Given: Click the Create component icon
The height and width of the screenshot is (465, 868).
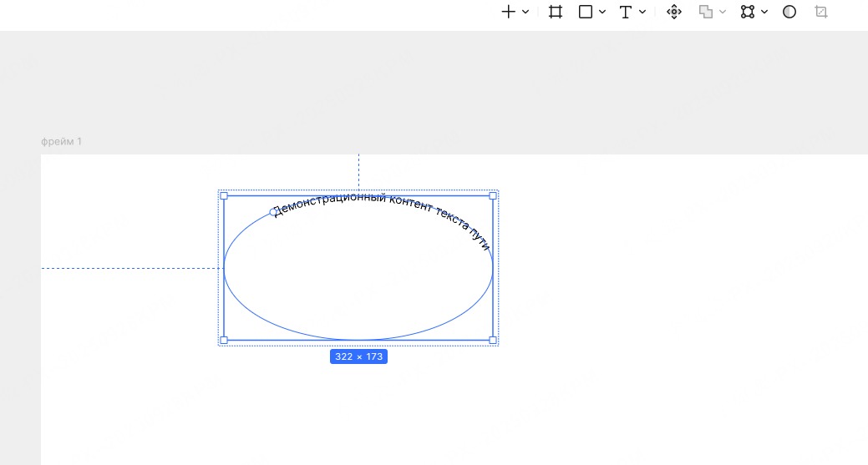Looking at the screenshot, I should (674, 12).
